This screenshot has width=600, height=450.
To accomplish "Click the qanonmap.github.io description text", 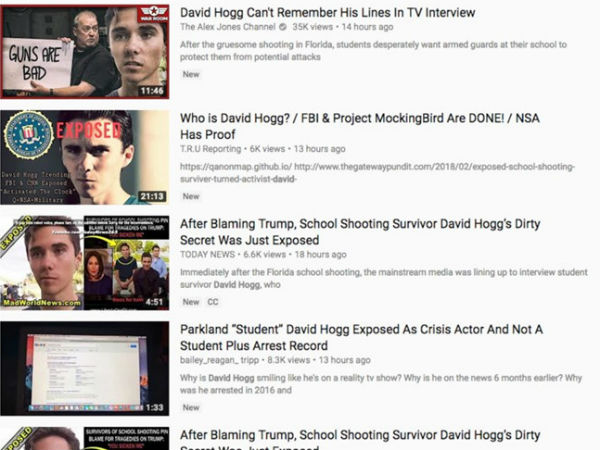I will 377,173.
